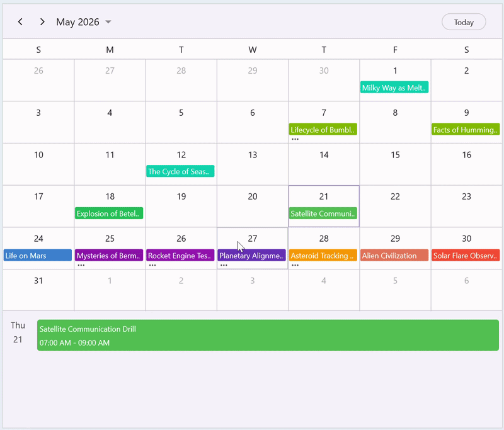Show more events on May 7
504x430 pixels.
295,139
